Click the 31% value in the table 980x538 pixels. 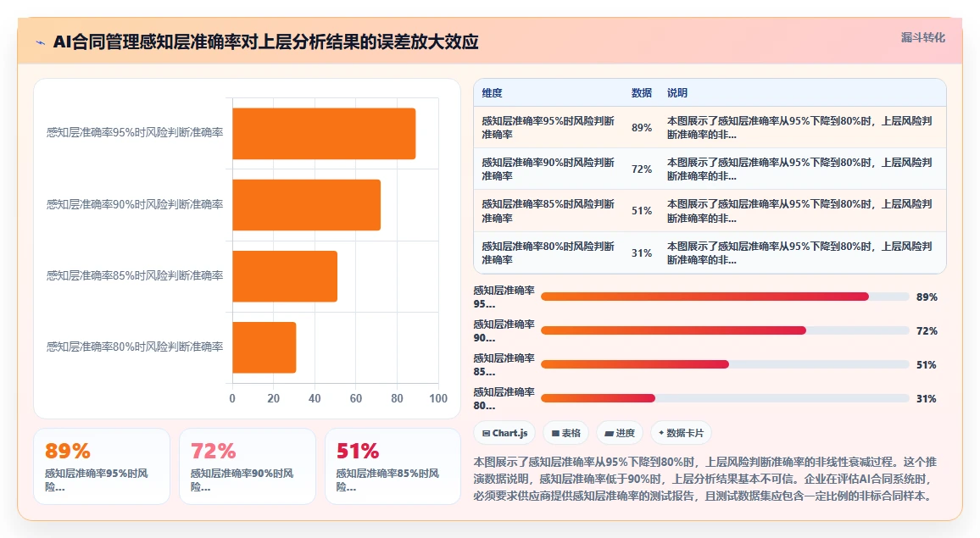641,253
